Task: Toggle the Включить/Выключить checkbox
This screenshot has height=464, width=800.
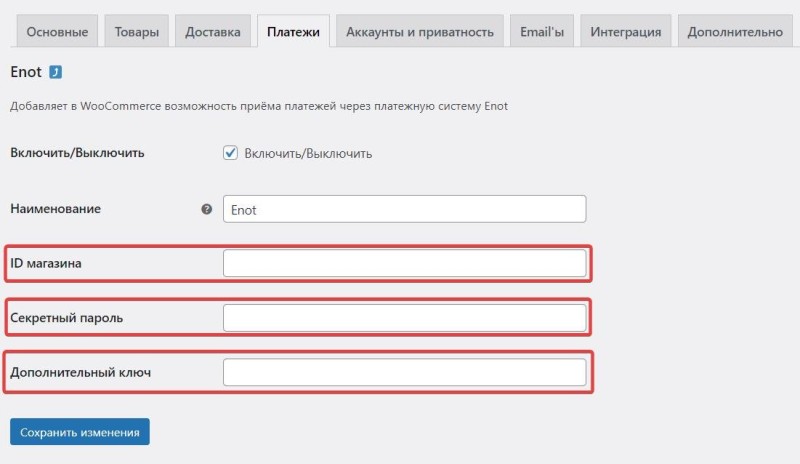Action: (x=230, y=153)
